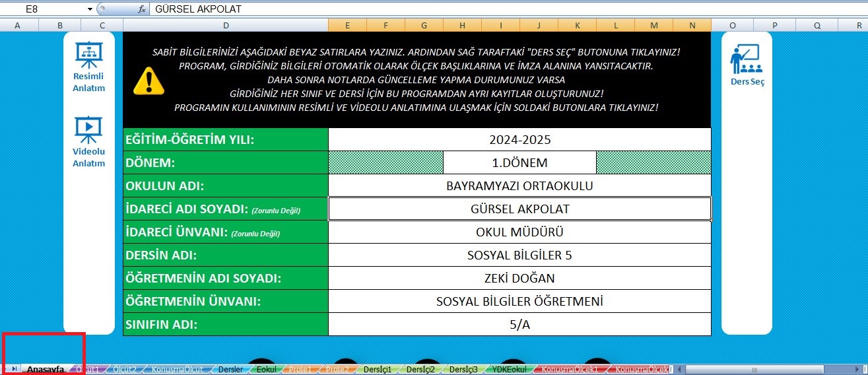Click the last-sheet navigation arrow
The image size is (868, 375).
coord(15,369)
